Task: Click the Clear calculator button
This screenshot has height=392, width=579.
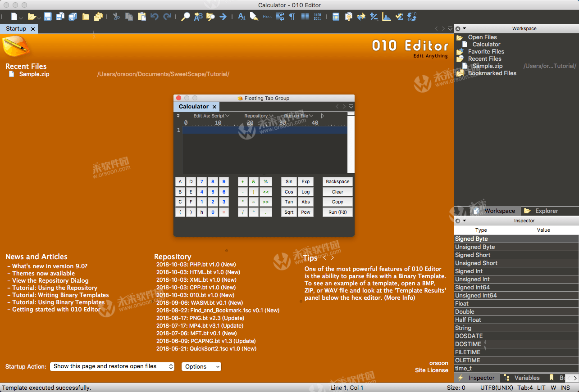Action: (337, 192)
